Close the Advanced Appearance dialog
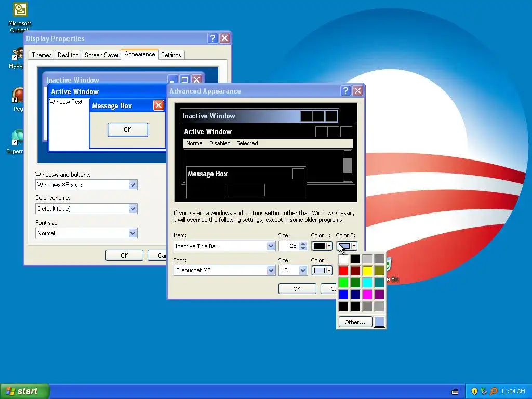 (x=357, y=90)
